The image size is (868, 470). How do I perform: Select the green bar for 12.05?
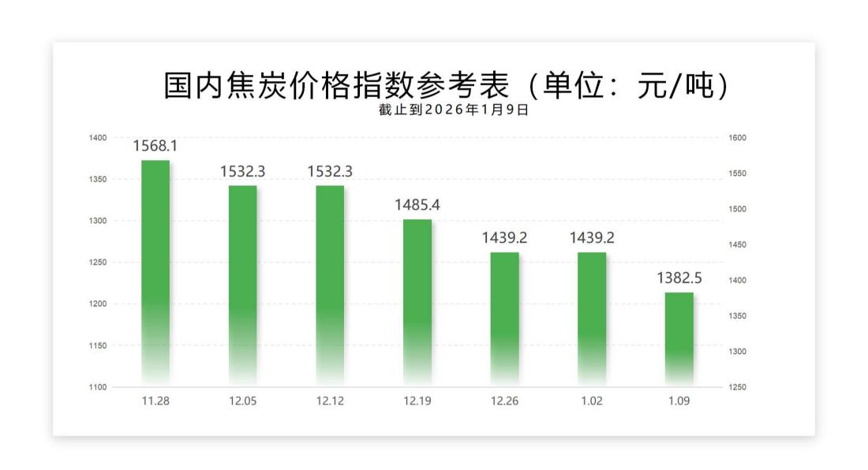[243, 286]
